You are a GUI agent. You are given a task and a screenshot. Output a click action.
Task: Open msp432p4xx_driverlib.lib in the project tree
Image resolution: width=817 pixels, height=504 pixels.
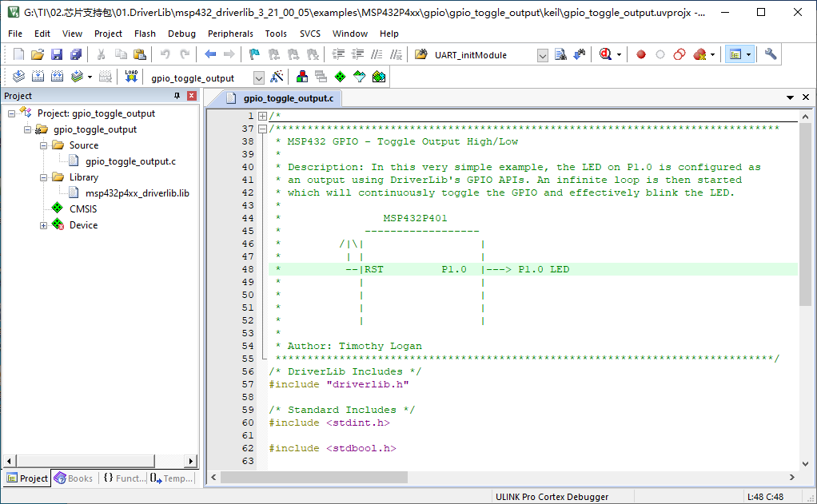click(137, 193)
